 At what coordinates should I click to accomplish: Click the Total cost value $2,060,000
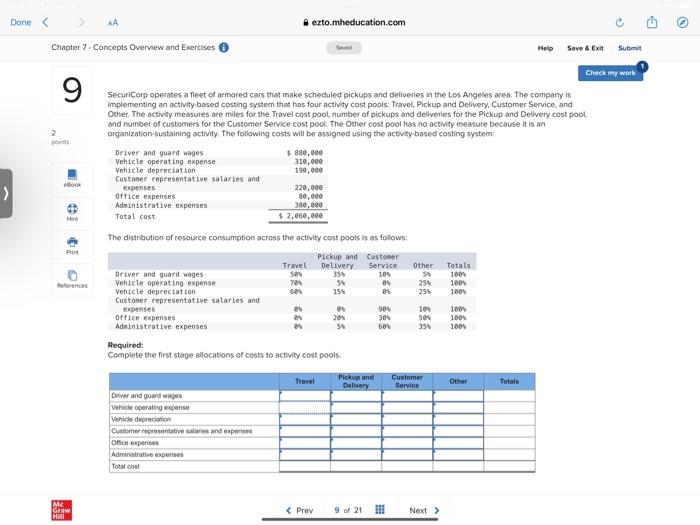pos(300,216)
